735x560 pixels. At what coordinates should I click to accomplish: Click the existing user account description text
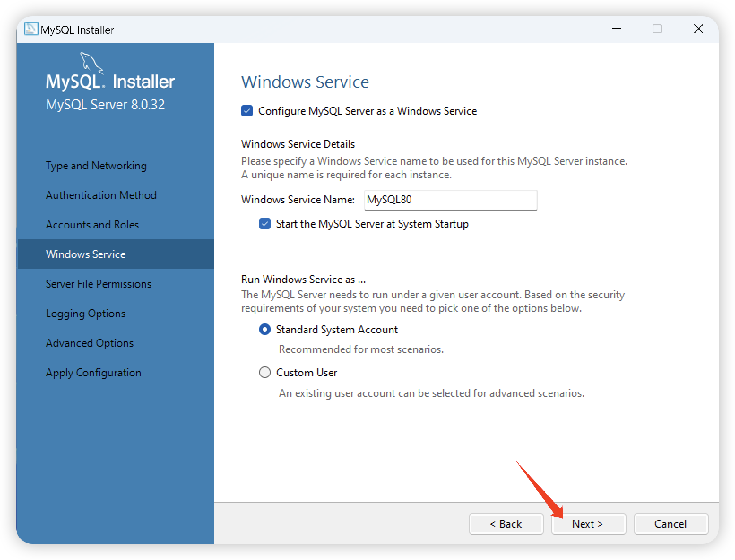(432, 393)
